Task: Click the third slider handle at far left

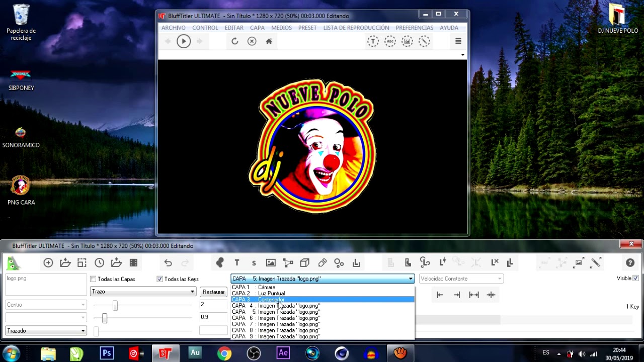Action: pyautogui.click(x=96, y=331)
